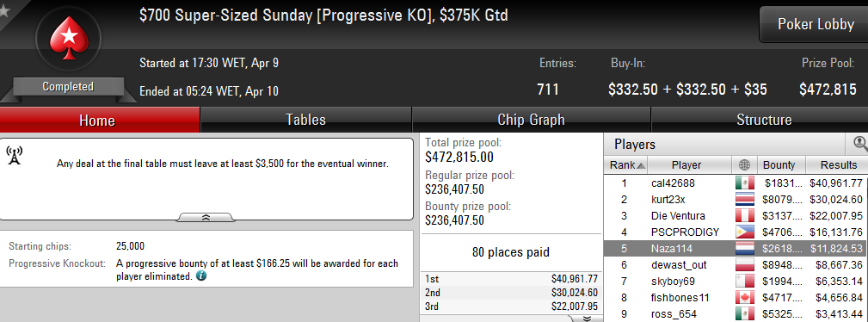Select the Home tab
The image size is (868, 322).
[97, 121]
